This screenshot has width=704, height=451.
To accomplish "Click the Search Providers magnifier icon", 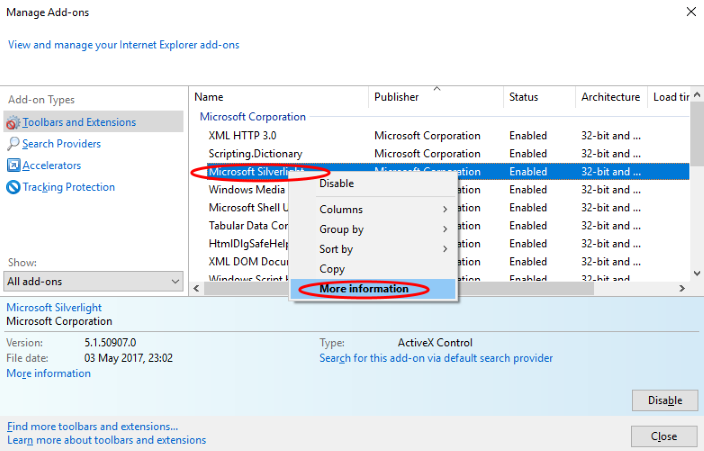I will pyautogui.click(x=13, y=144).
